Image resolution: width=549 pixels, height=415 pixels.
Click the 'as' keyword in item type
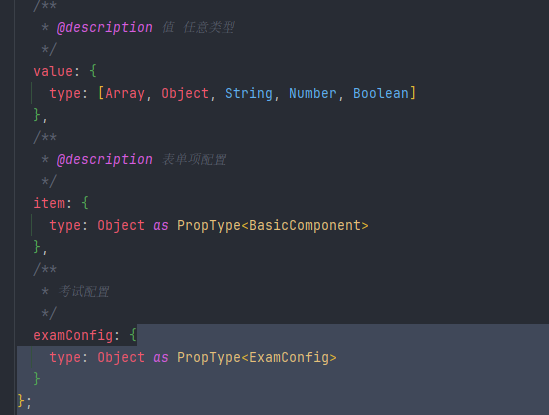pyautogui.click(x=161, y=226)
